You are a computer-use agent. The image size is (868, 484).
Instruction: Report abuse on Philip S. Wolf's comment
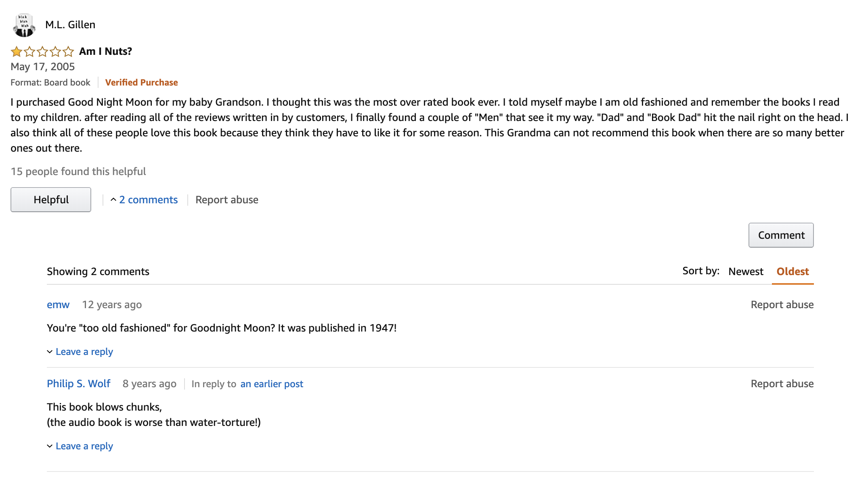click(782, 384)
